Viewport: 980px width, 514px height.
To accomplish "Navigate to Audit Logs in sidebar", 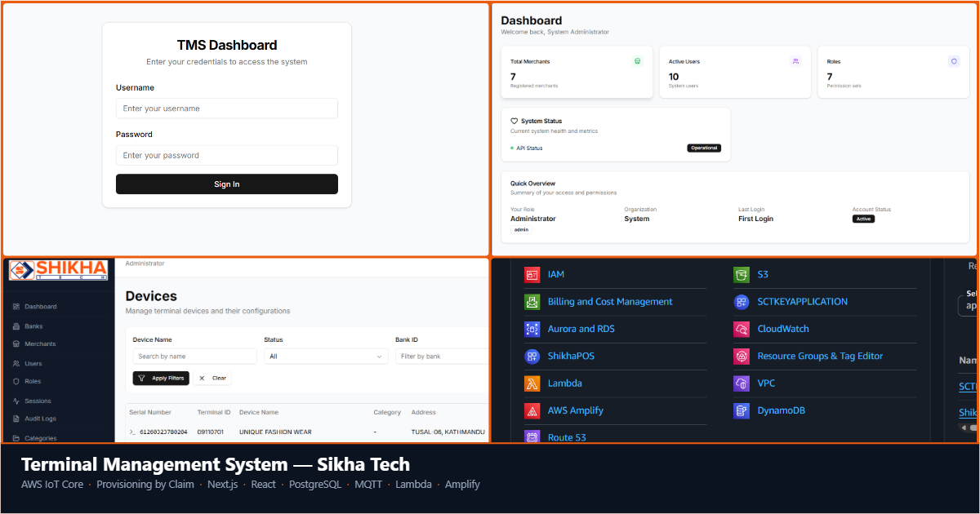I will 40,419.
